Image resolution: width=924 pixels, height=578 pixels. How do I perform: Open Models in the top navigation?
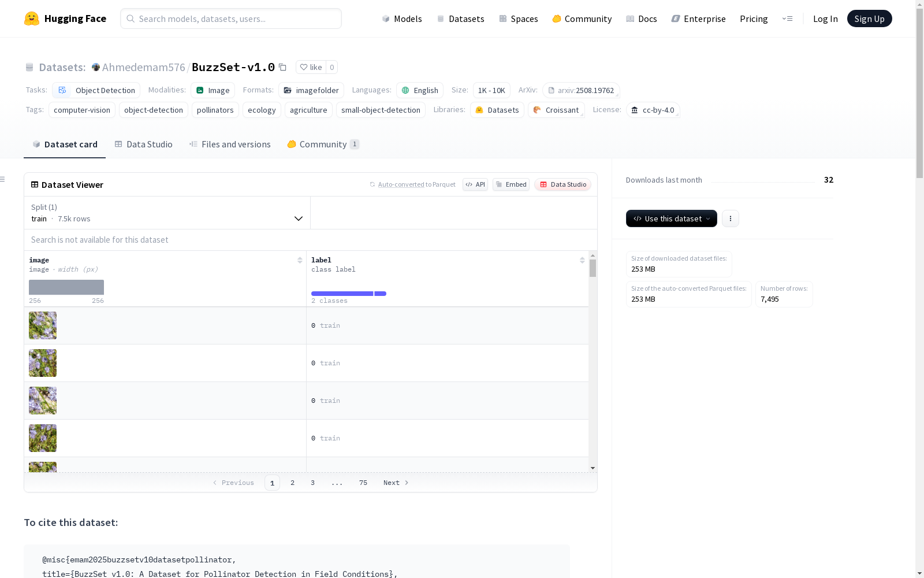[x=402, y=18]
